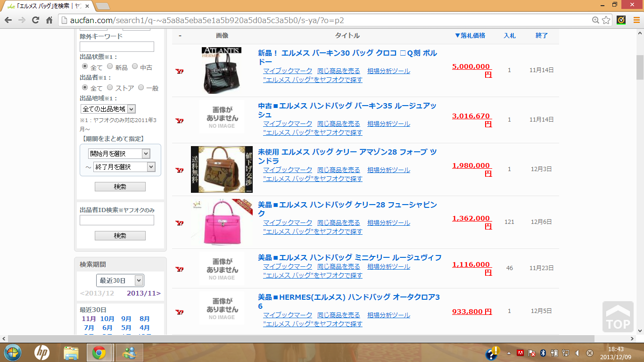Select 全て radio under 出品者
Image resolution: width=644 pixels, height=362 pixels.
[x=85, y=87]
